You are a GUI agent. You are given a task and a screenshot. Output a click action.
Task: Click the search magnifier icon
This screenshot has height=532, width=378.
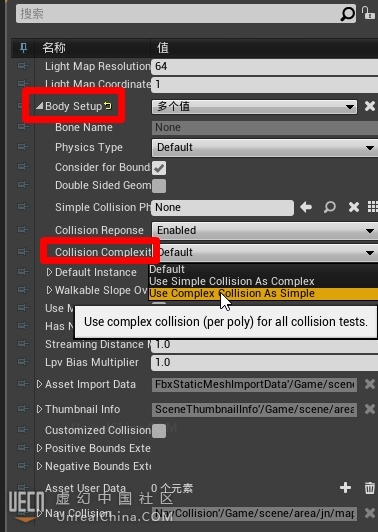pos(347,14)
